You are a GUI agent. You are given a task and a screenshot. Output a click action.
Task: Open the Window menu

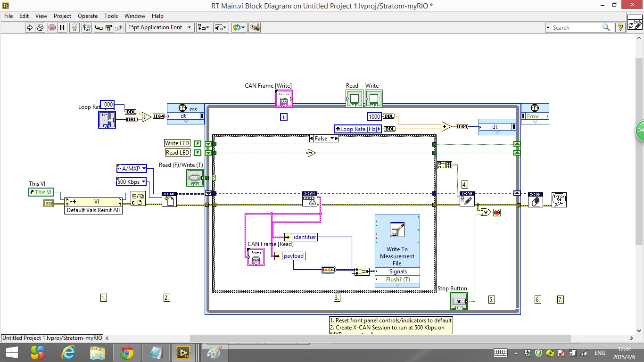(135, 16)
